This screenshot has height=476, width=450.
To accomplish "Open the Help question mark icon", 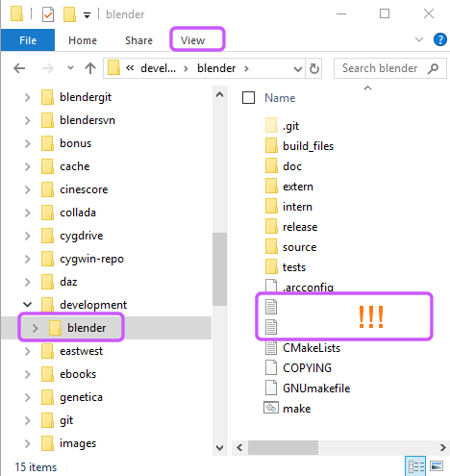I will pos(440,39).
